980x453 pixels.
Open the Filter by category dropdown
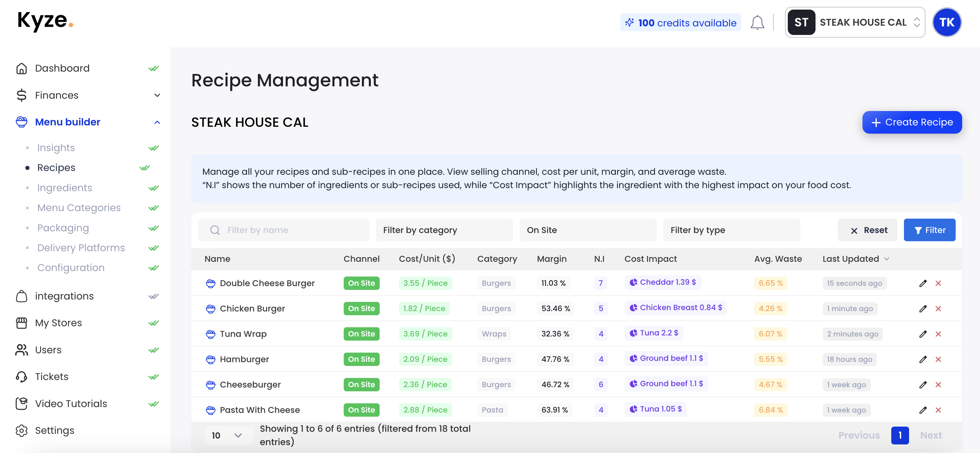(x=444, y=230)
